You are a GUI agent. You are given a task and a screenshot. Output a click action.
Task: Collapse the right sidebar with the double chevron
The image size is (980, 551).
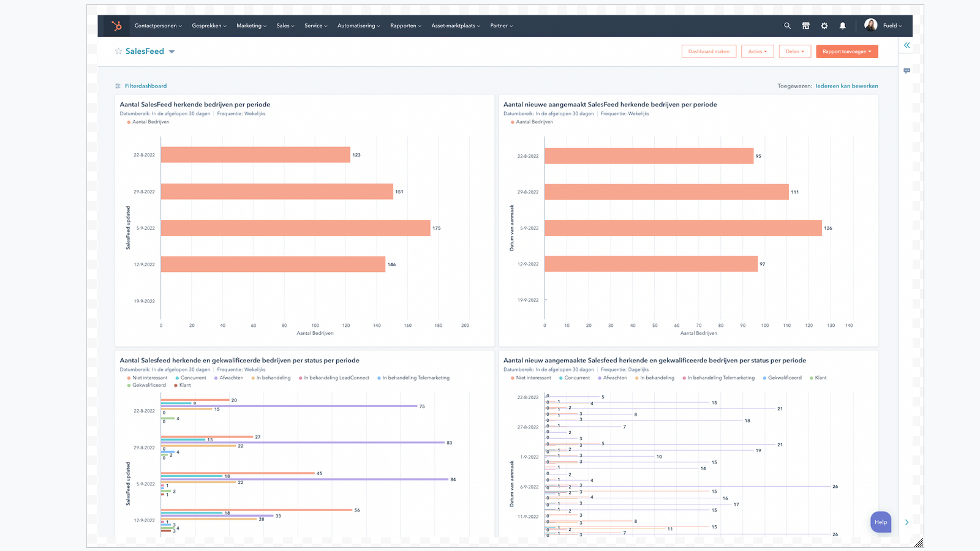click(907, 45)
